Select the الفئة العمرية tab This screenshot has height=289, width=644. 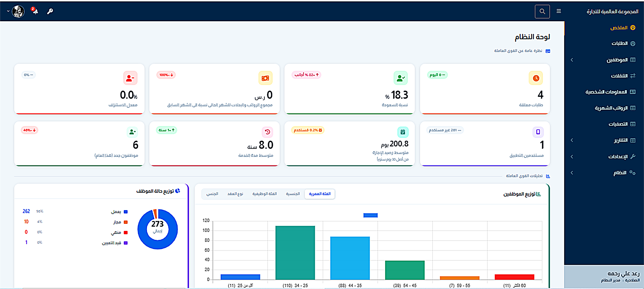320,194
